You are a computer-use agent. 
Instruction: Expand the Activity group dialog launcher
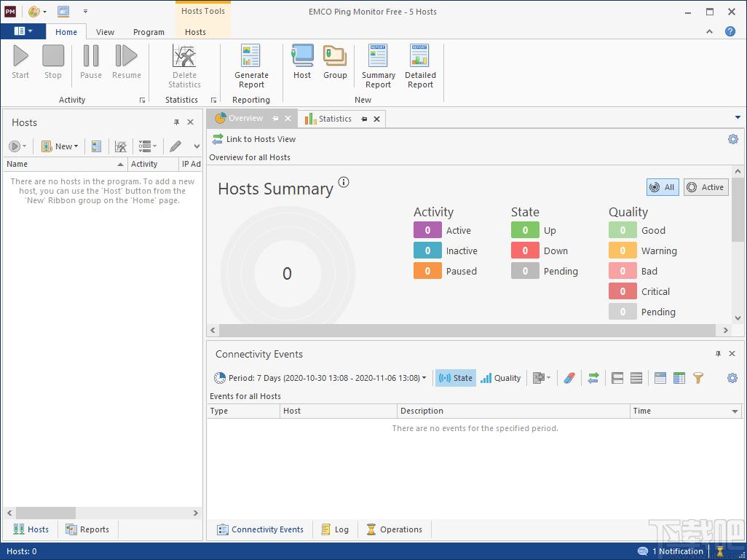tap(142, 100)
